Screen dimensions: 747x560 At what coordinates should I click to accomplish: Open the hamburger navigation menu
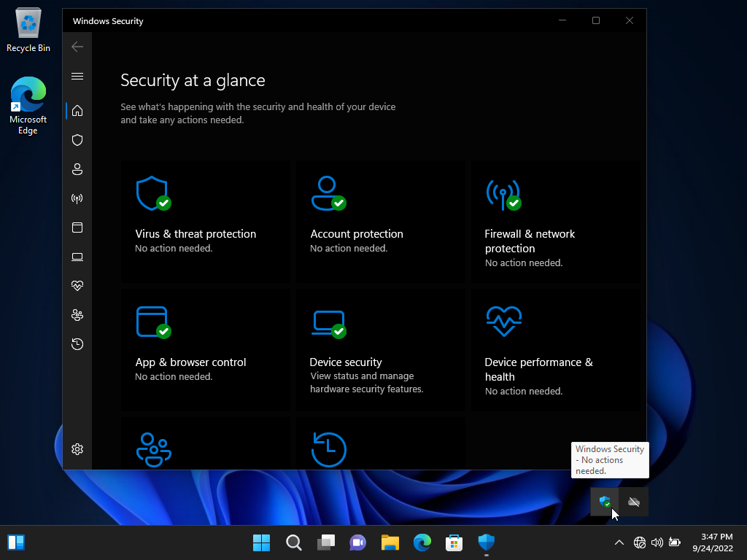(x=77, y=76)
